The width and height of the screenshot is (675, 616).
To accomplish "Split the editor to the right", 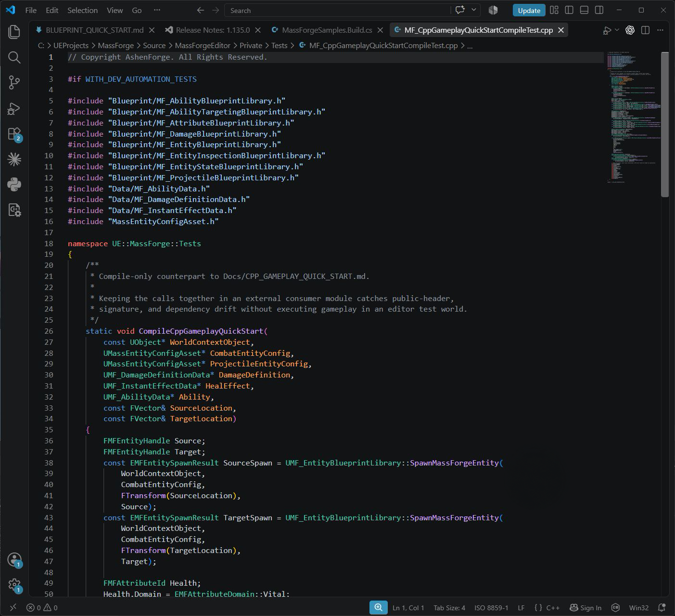I will pos(646,30).
